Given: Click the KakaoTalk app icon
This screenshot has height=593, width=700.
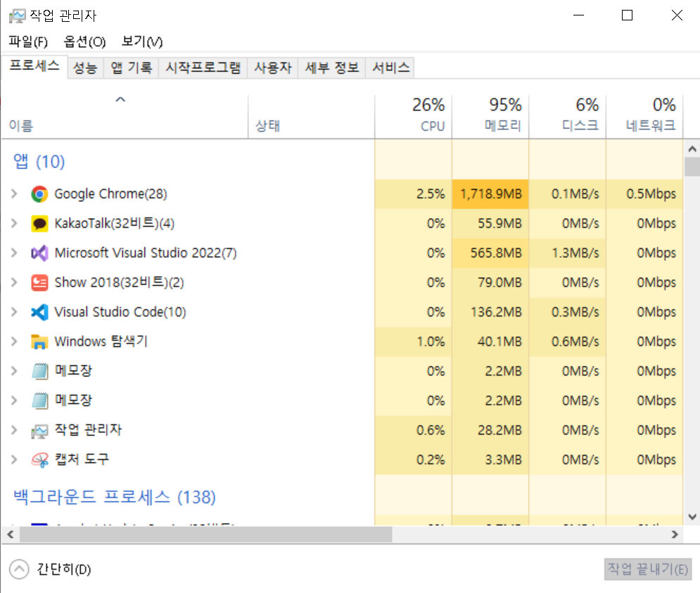Looking at the screenshot, I should click(39, 224).
